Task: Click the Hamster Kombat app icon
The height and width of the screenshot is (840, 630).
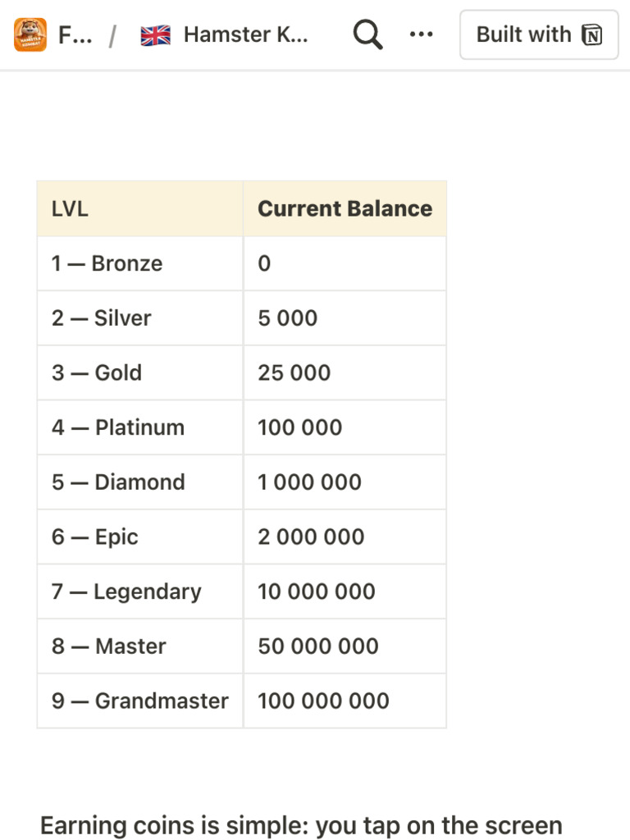Action: 30,34
